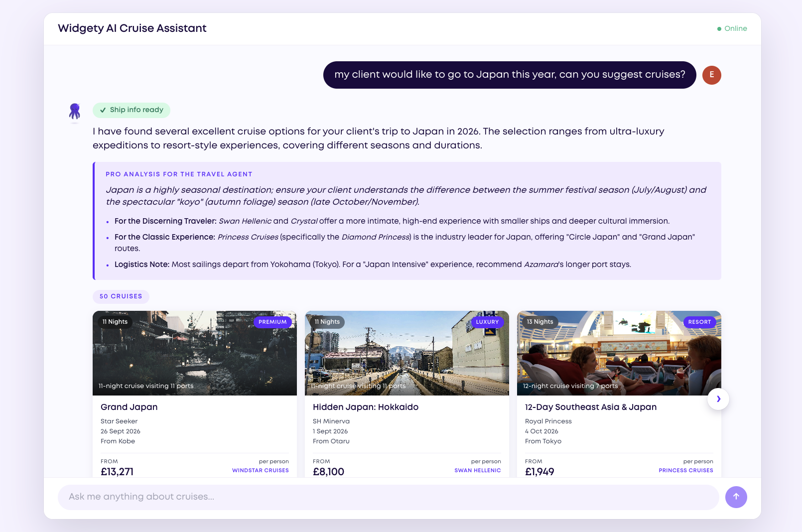This screenshot has width=802, height=532.
Task: Click the Online status indicator
Action: 732,28
